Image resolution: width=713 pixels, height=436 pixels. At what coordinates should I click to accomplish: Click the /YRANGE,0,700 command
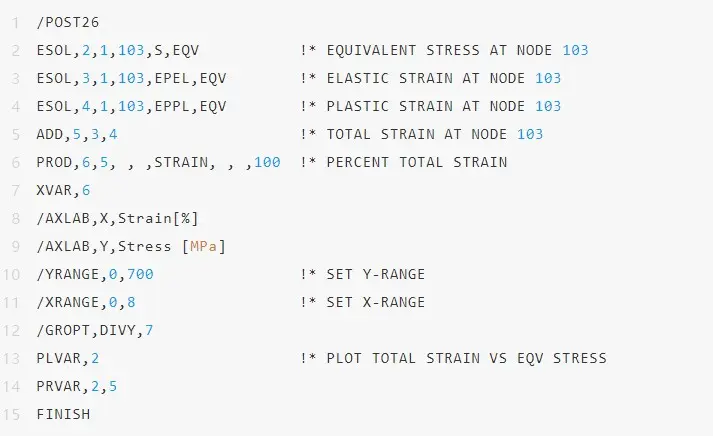tap(95, 275)
